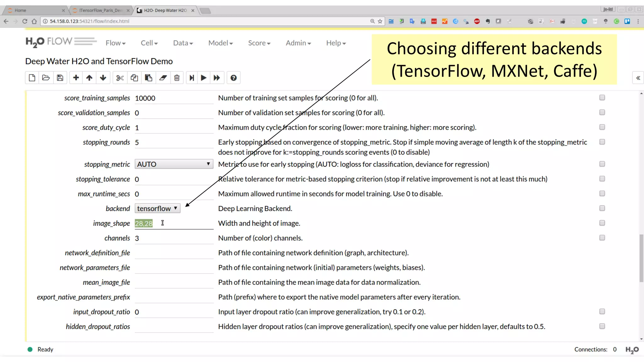Open the Flow menu
The image size is (644, 362).
[115, 43]
